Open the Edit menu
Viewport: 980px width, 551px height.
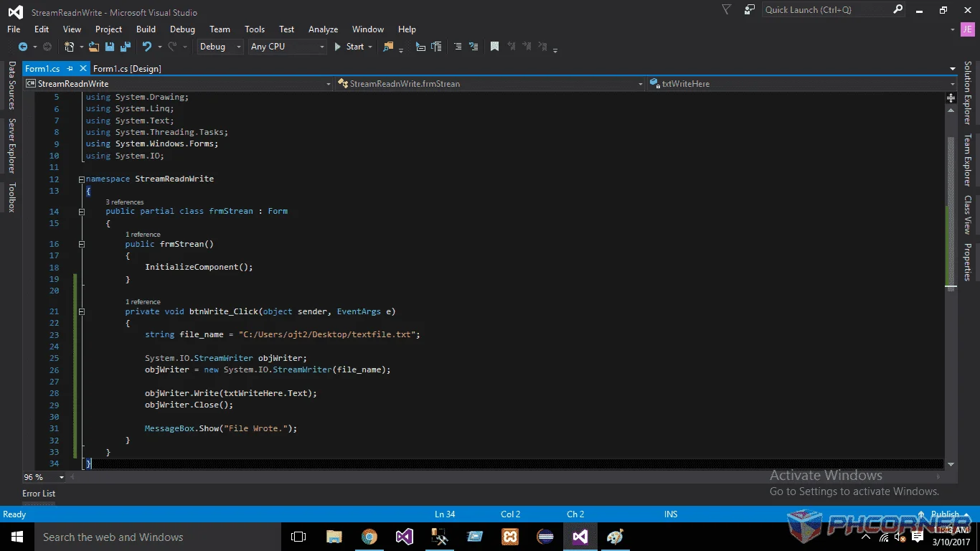coord(42,29)
